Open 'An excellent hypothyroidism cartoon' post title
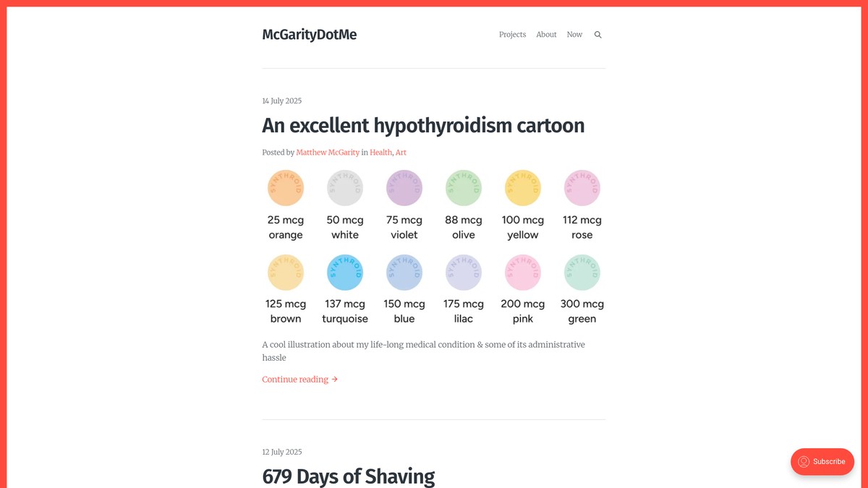The image size is (868, 488). click(x=423, y=125)
